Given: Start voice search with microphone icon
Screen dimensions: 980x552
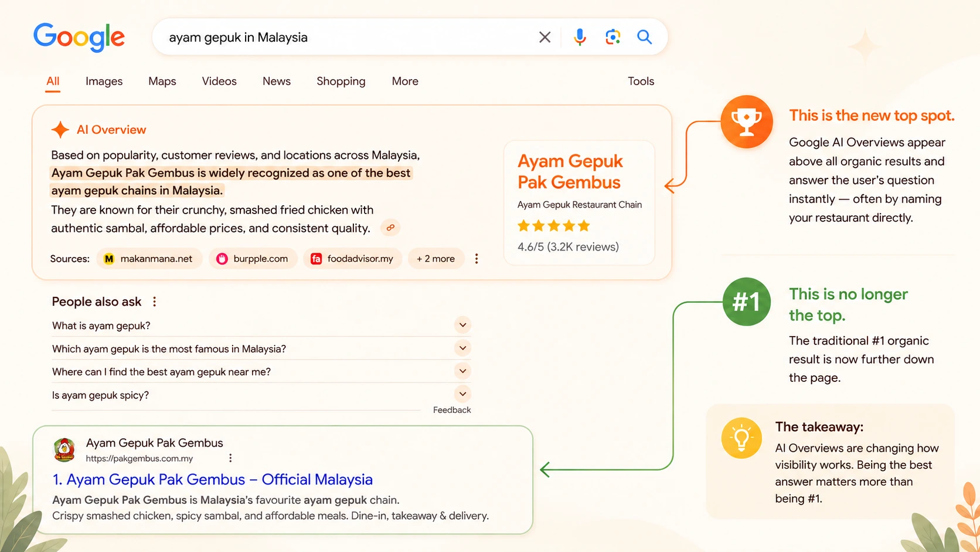Looking at the screenshot, I should click(580, 37).
